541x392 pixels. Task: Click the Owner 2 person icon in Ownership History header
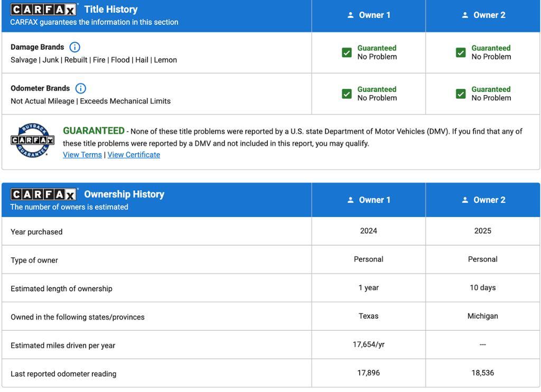click(465, 200)
